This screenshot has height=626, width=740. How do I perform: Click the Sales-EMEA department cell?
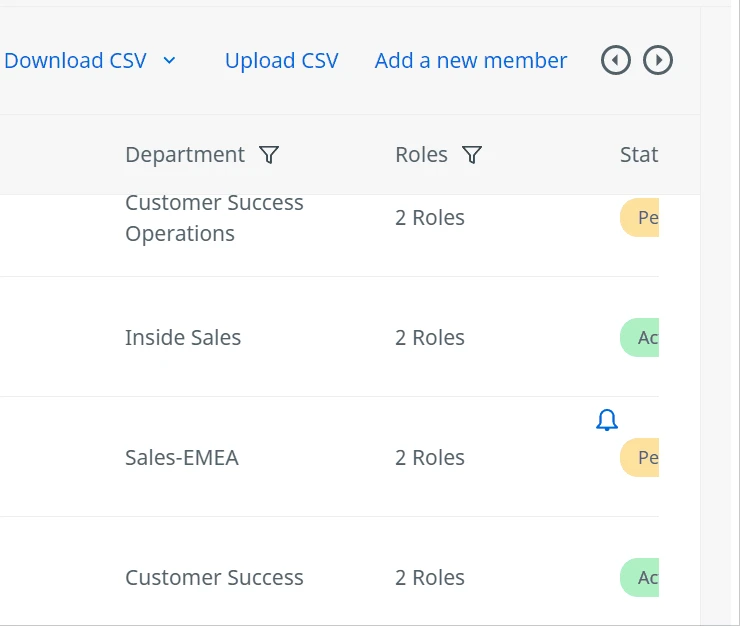[x=182, y=457]
